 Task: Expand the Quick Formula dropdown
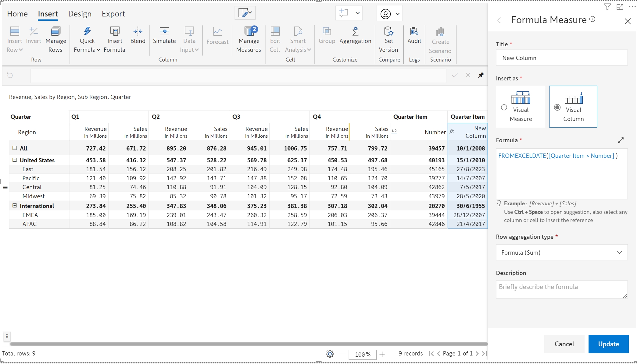pyautogui.click(x=98, y=50)
